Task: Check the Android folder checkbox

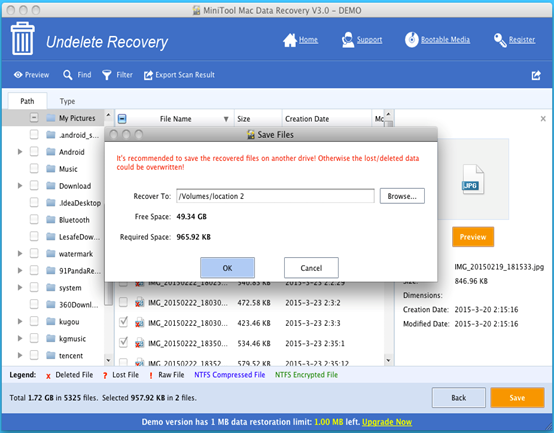Action: point(34,152)
